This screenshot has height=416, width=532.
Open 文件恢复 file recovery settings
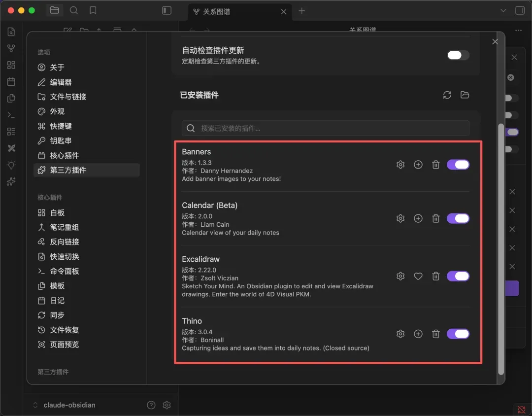(x=87, y=330)
